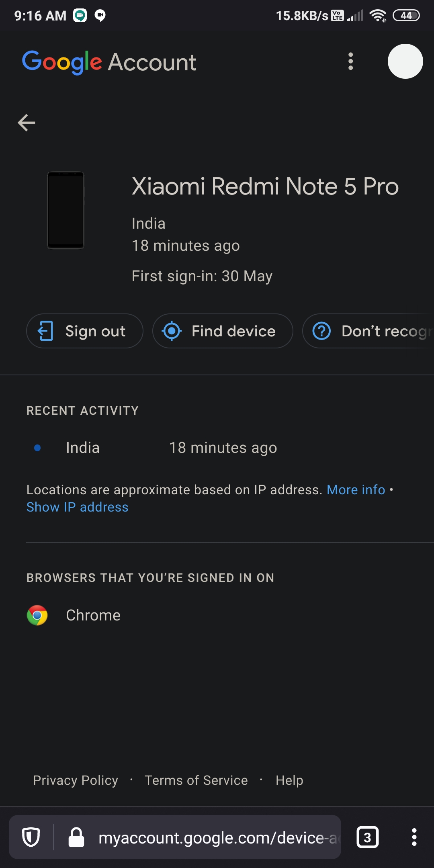Click the Find device button

pos(222,331)
